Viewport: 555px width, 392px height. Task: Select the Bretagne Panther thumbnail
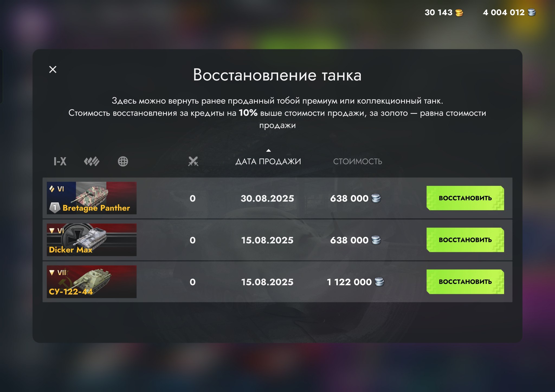pyautogui.click(x=92, y=198)
